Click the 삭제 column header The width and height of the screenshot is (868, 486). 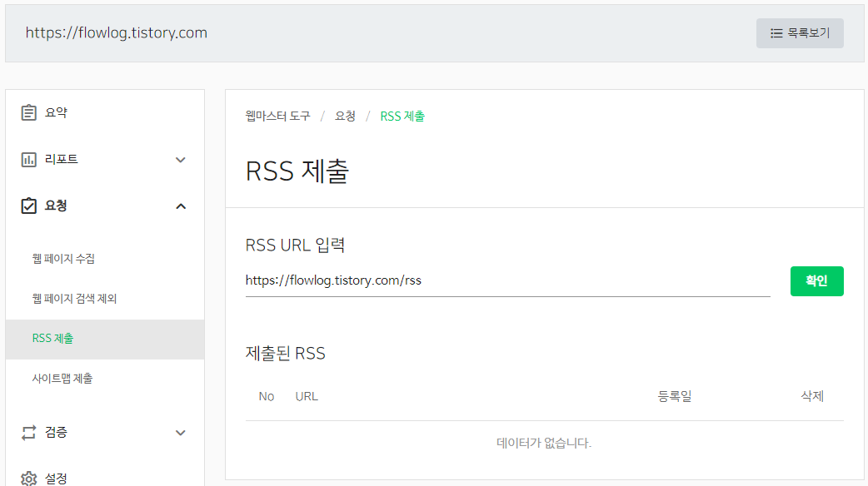pos(812,396)
